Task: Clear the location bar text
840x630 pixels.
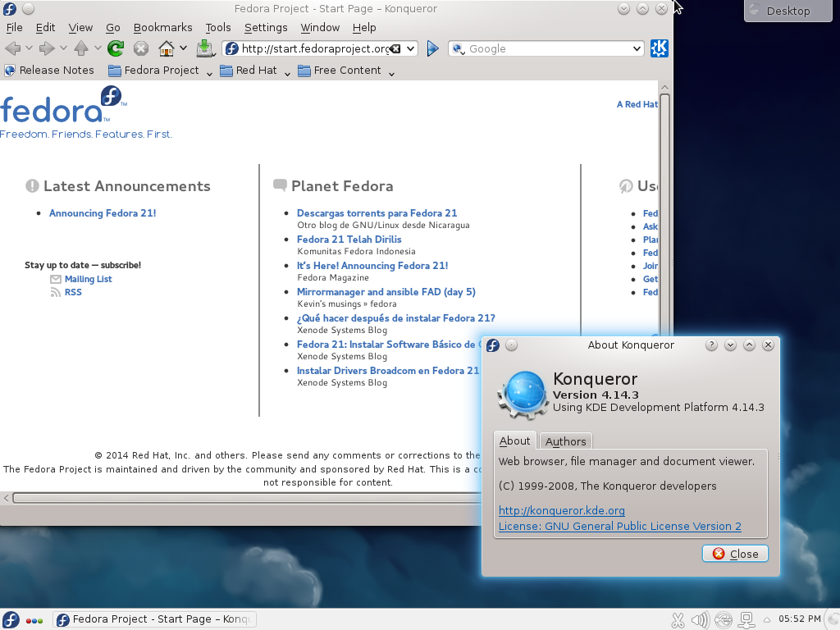Action: pyautogui.click(x=395, y=48)
